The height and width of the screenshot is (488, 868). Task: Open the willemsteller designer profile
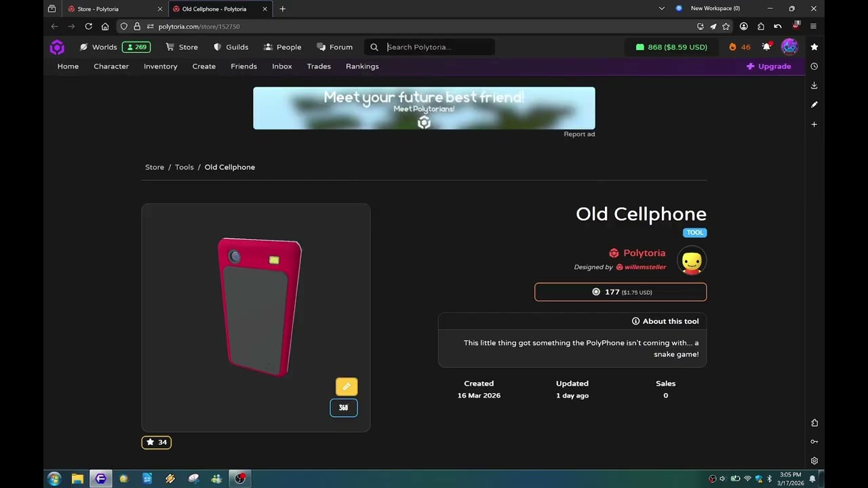pos(641,267)
